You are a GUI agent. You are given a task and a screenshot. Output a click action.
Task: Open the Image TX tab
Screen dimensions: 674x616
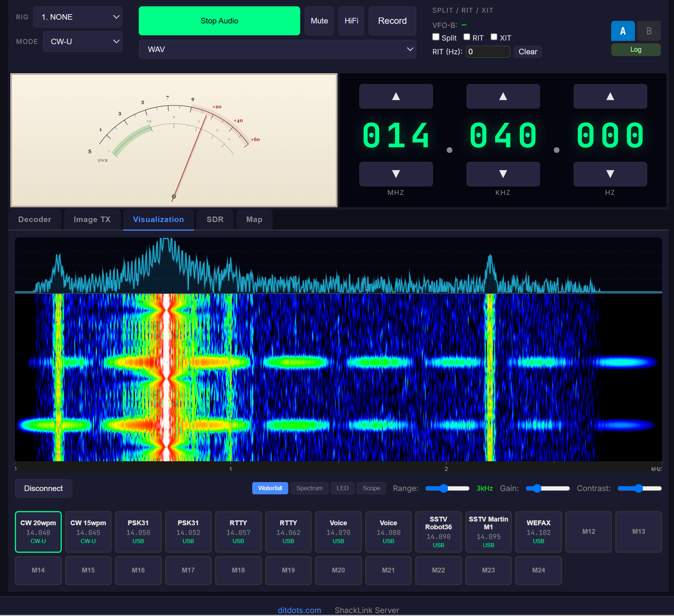click(92, 219)
